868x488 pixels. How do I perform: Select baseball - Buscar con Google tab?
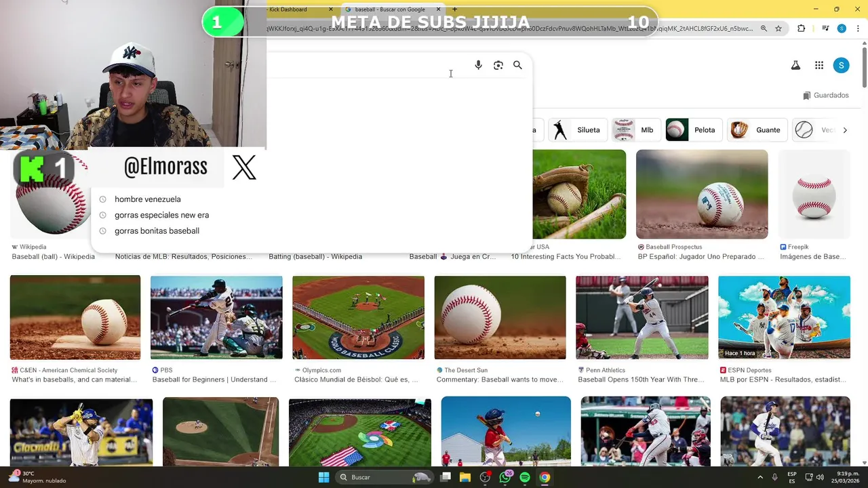pyautogui.click(x=392, y=9)
